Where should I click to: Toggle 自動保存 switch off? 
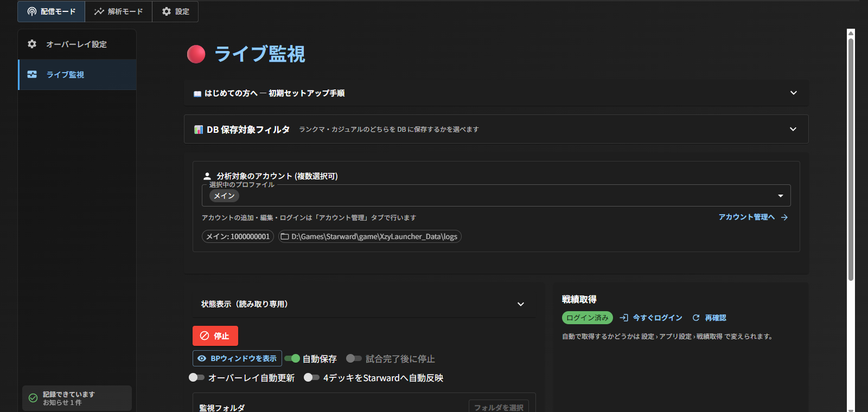point(292,358)
